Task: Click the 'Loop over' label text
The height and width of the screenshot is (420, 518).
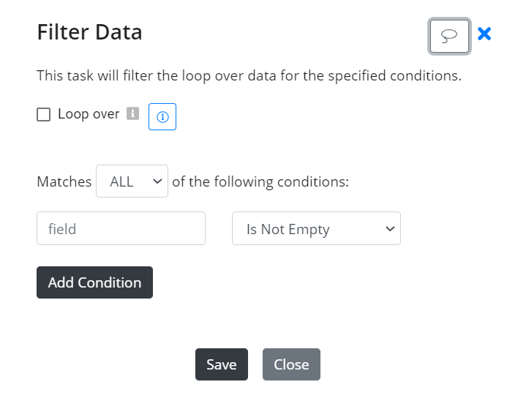Action: [89, 114]
